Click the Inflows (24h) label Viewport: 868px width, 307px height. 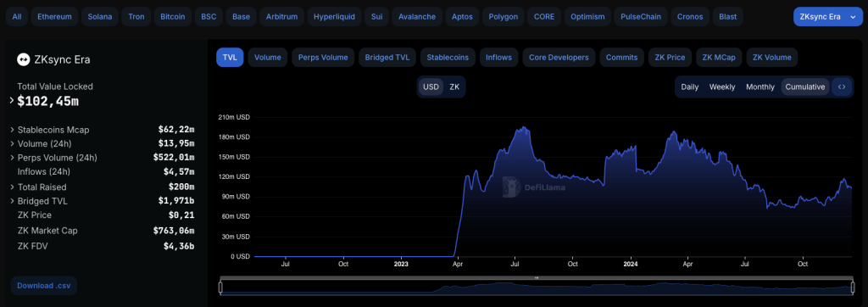pyautogui.click(x=44, y=171)
